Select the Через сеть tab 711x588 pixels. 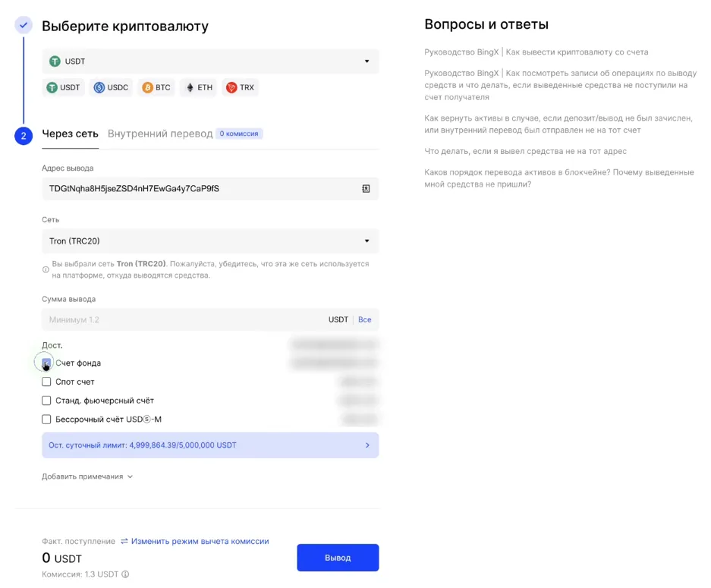pos(70,133)
